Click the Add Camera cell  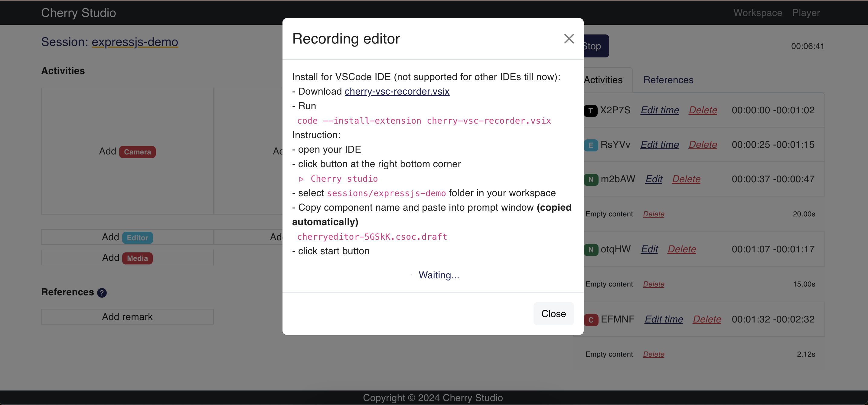(127, 151)
